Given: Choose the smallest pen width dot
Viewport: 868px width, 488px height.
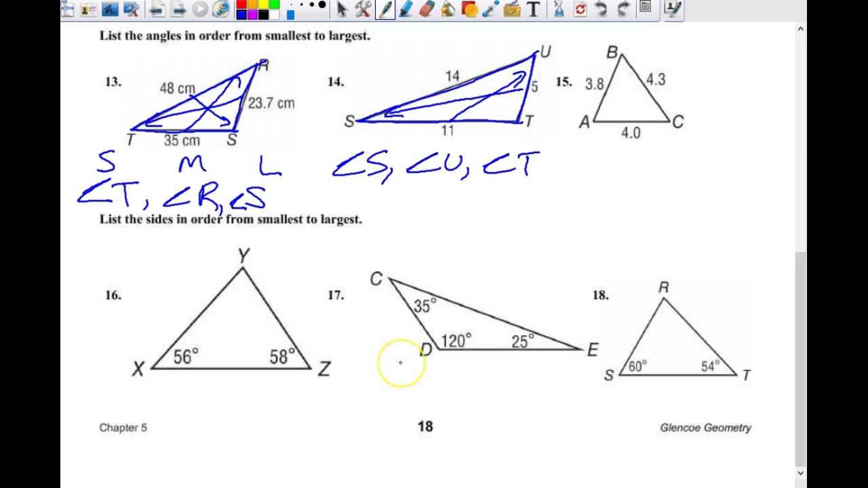Looking at the screenshot, I should (291, 5).
